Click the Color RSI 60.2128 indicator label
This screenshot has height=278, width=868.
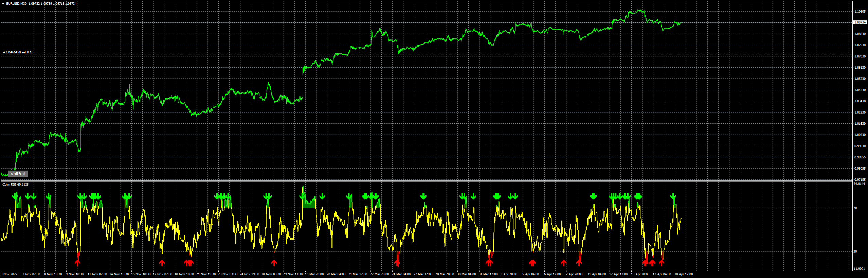[x=16, y=185]
